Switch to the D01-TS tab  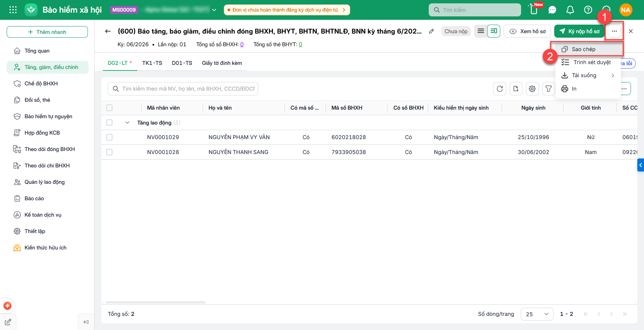[182, 63]
